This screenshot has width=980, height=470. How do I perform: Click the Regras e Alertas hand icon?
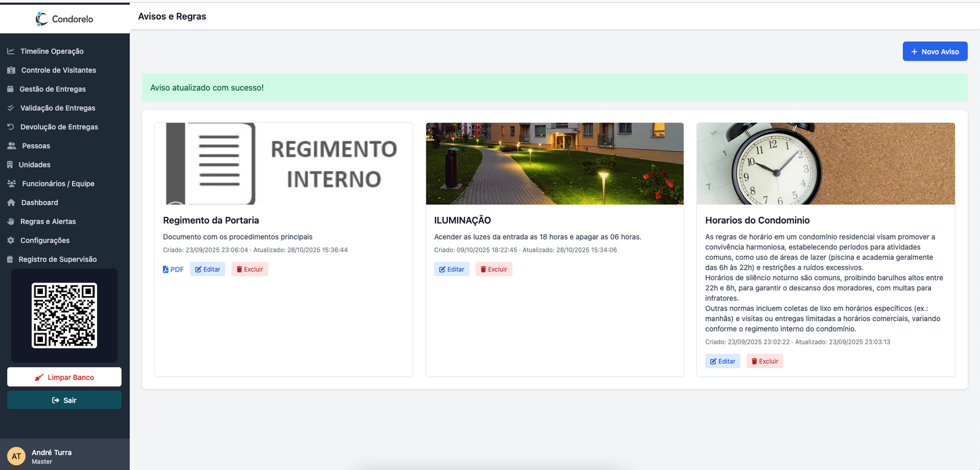pyautogui.click(x=10, y=222)
